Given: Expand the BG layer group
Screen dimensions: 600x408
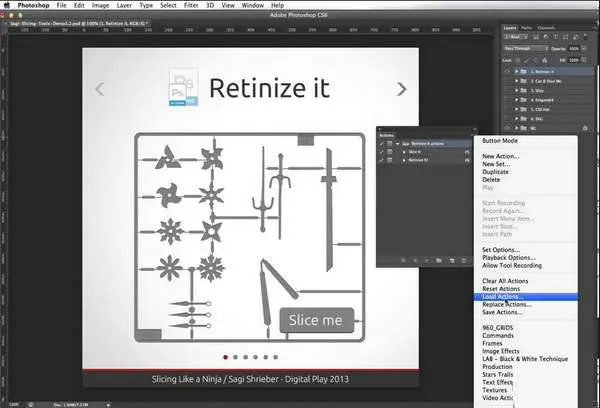Looking at the screenshot, I should pyautogui.click(x=517, y=129).
